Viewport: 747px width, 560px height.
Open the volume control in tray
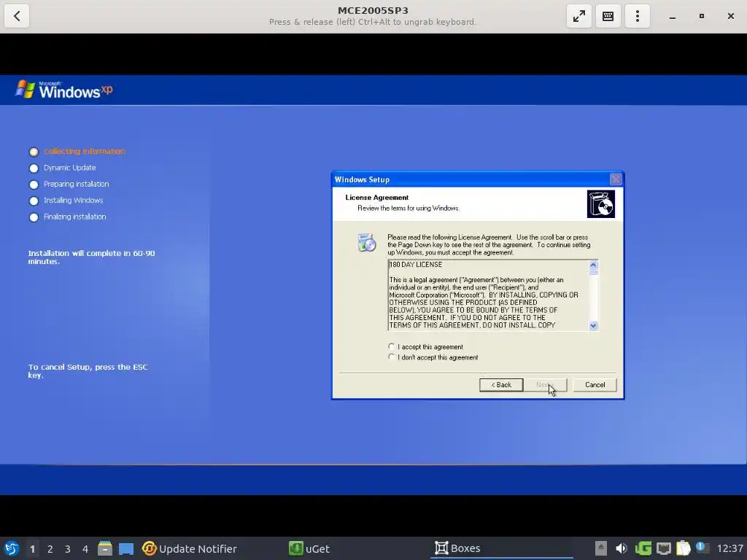tap(622, 548)
